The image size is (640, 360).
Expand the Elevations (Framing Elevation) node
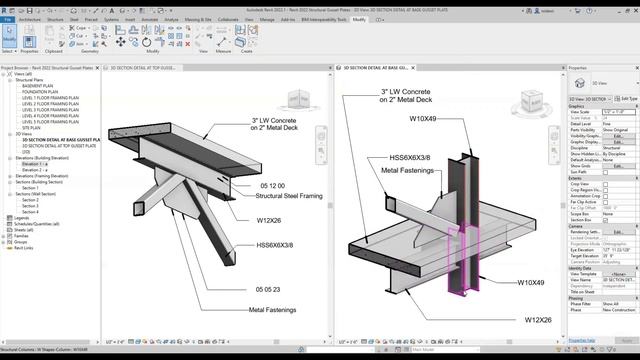(10, 176)
